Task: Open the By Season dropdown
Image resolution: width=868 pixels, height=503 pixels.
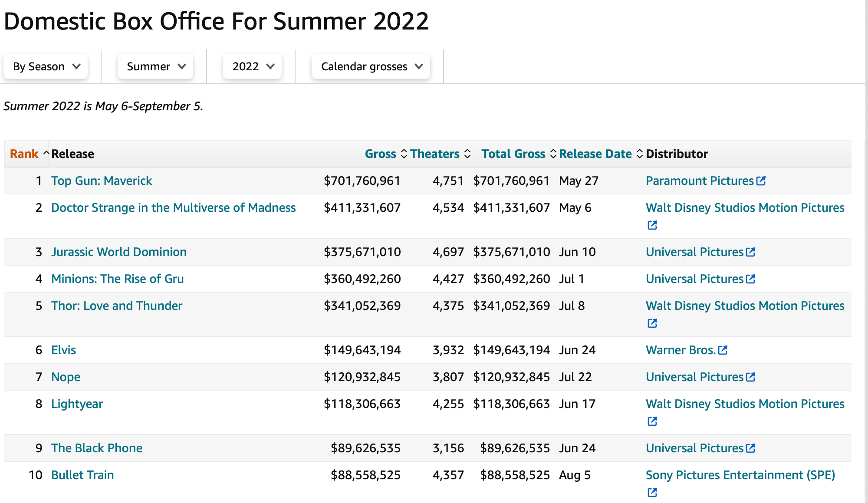Action: pyautogui.click(x=46, y=66)
